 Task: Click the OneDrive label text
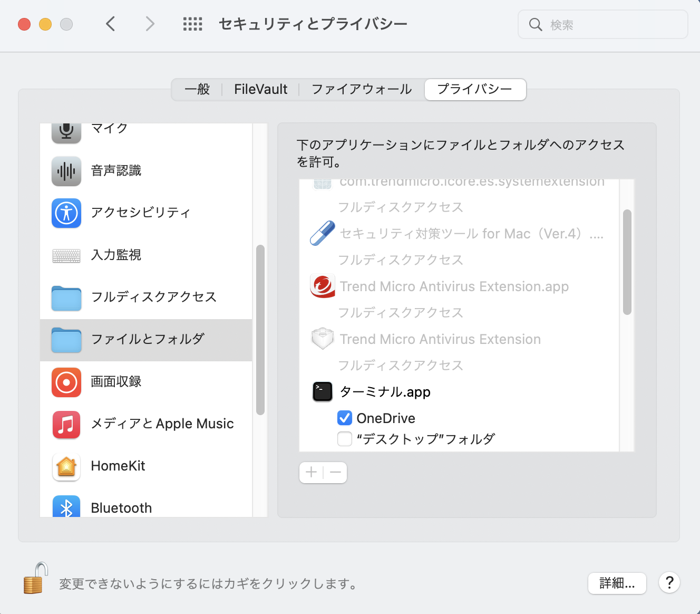tap(386, 418)
